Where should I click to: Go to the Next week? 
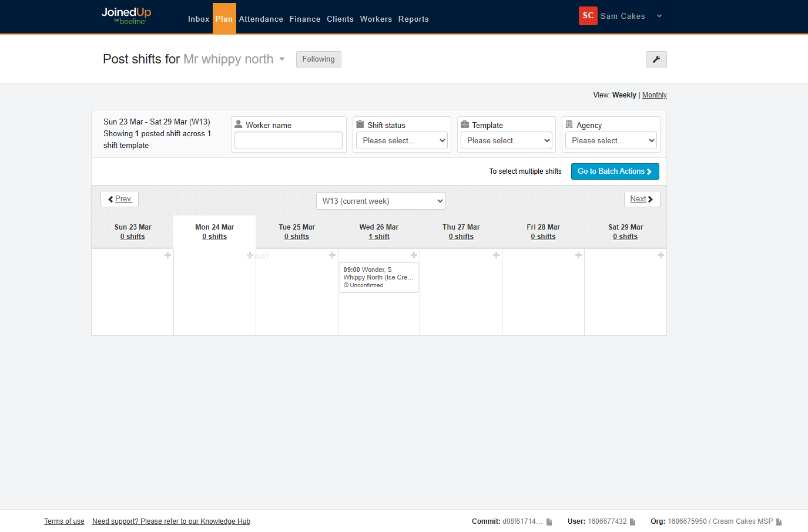click(642, 199)
